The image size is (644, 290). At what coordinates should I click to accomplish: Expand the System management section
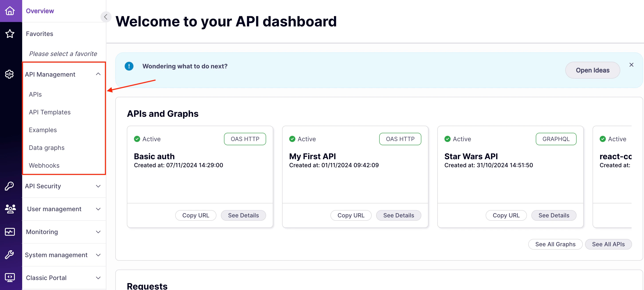(98, 255)
